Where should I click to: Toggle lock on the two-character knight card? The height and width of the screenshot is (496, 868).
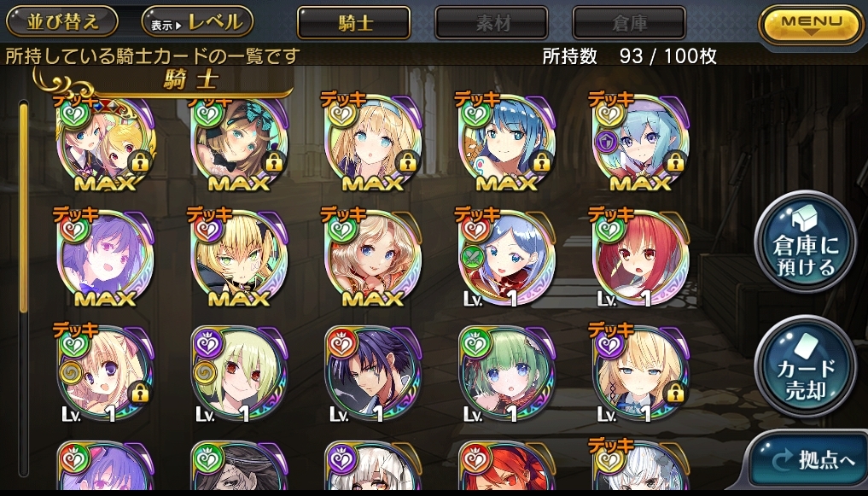tap(138, 163)
